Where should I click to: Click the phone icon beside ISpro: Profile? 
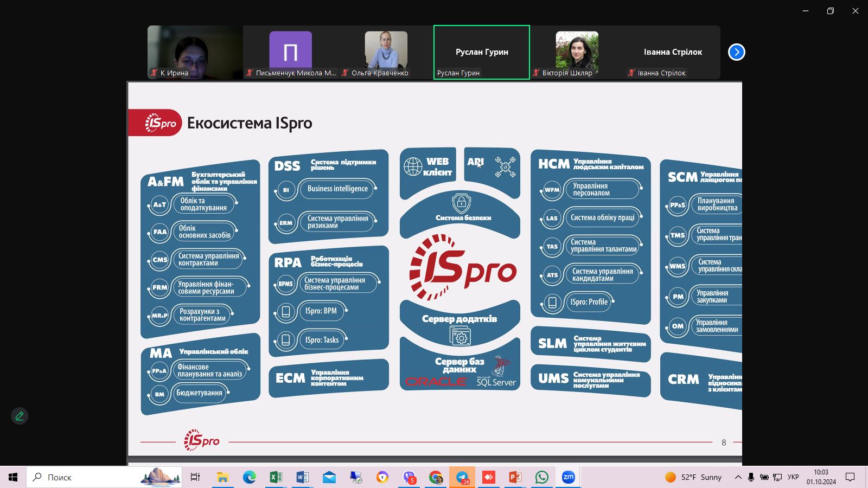pos(552,302)
